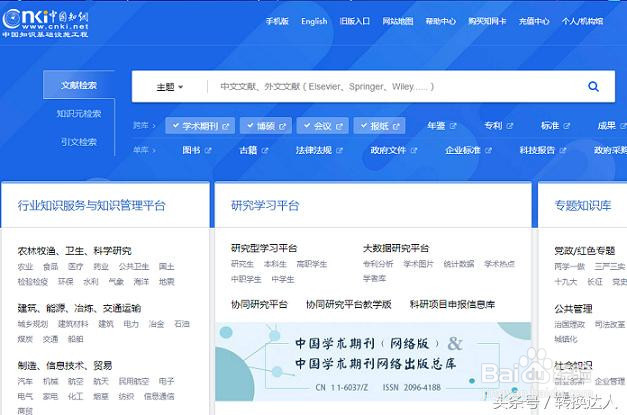Open external link icon next to 标准
627x415 pixels.
pyautogui.click(x=567, y=126)
